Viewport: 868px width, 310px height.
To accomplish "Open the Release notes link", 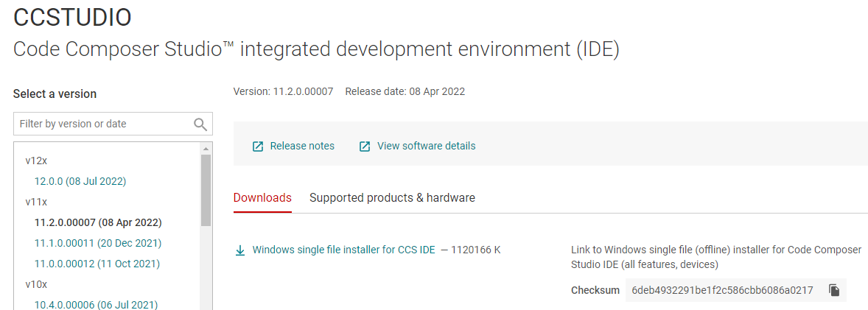I will pyautogui.click(x=302, y=146).
